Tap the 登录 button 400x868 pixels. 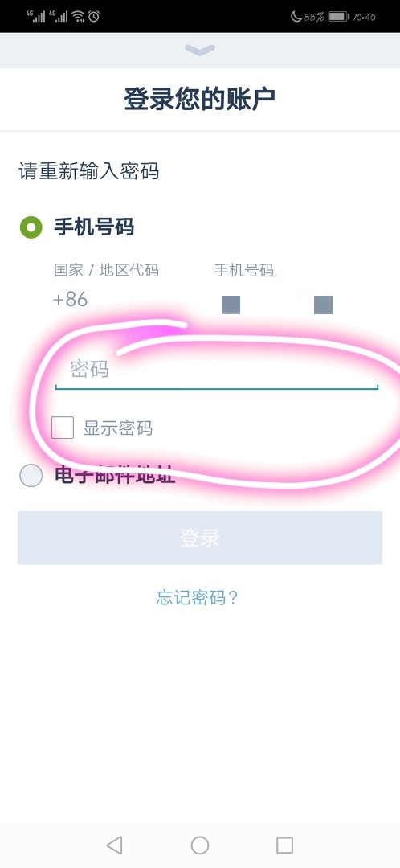pos(200,538)
